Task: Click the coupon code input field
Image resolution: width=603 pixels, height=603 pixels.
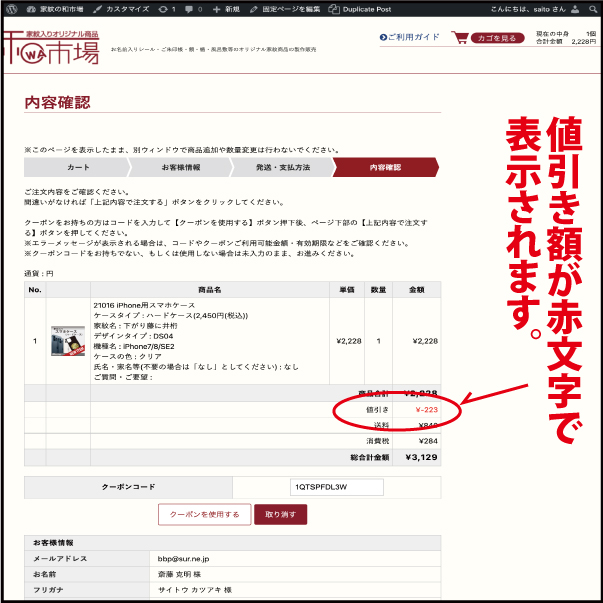Action: point(336,487)
